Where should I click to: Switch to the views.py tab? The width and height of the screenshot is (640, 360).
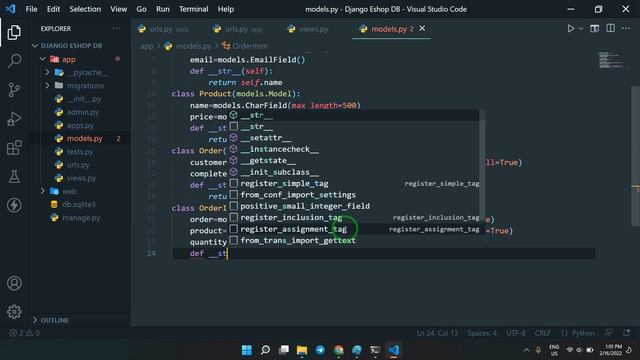[x=308, y=29]
